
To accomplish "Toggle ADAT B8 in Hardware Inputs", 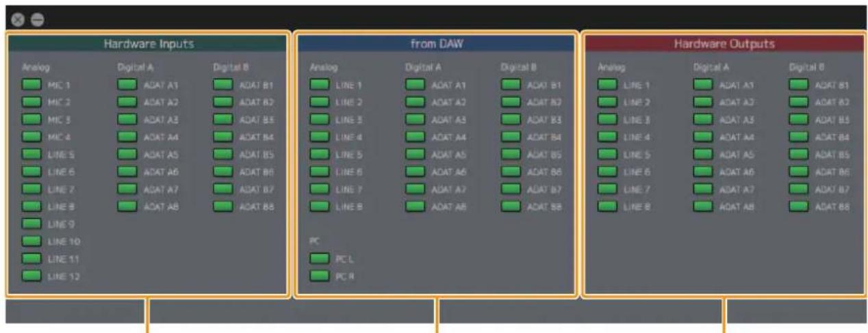I will click(x=223, y=206).
